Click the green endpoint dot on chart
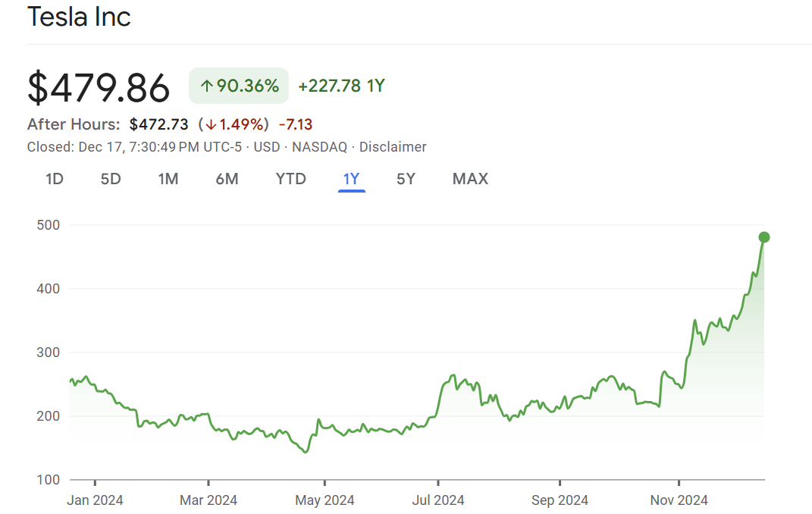Screen dimensions: 812x514 coord(763,237)
